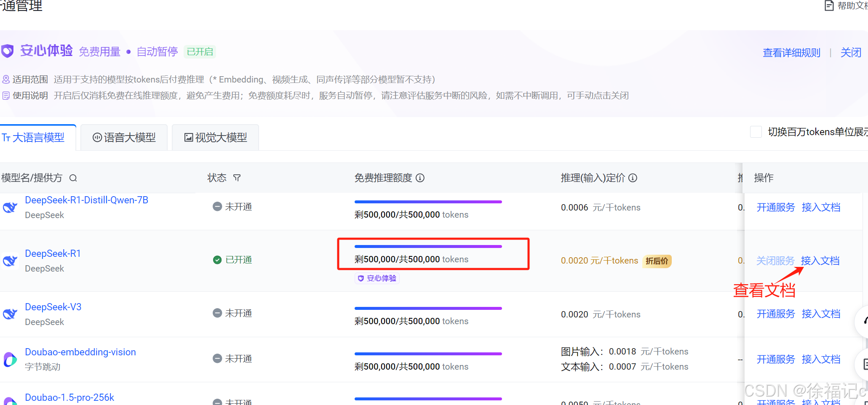Click info icon next to 免费推理额度
This screenshot has height=405, width=868.
[x=420, y=178]
